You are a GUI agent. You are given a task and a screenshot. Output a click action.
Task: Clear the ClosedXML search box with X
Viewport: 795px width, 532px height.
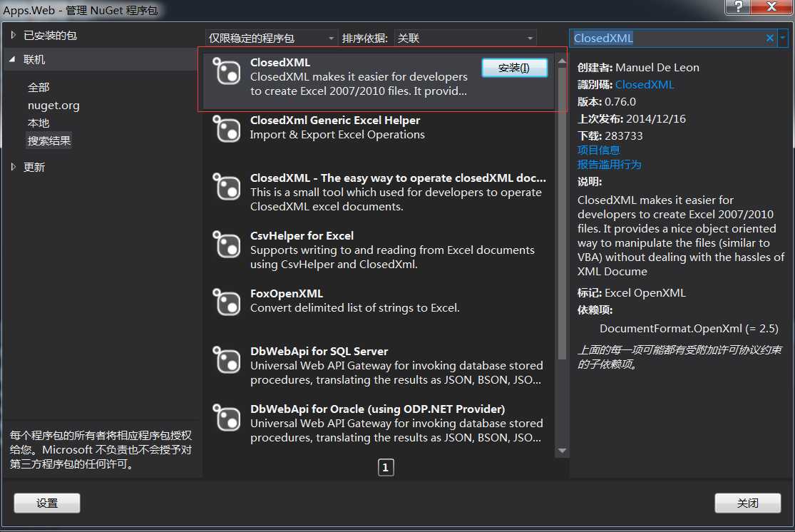point(769,38)
